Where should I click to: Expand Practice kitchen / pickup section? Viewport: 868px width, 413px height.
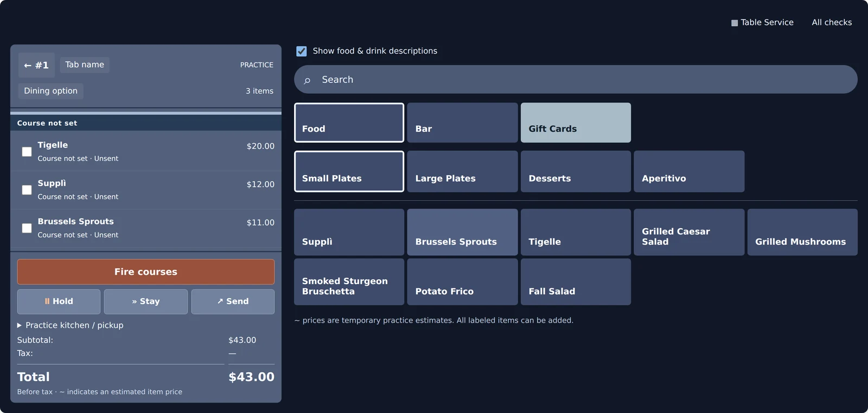click(x=71, y=325)
